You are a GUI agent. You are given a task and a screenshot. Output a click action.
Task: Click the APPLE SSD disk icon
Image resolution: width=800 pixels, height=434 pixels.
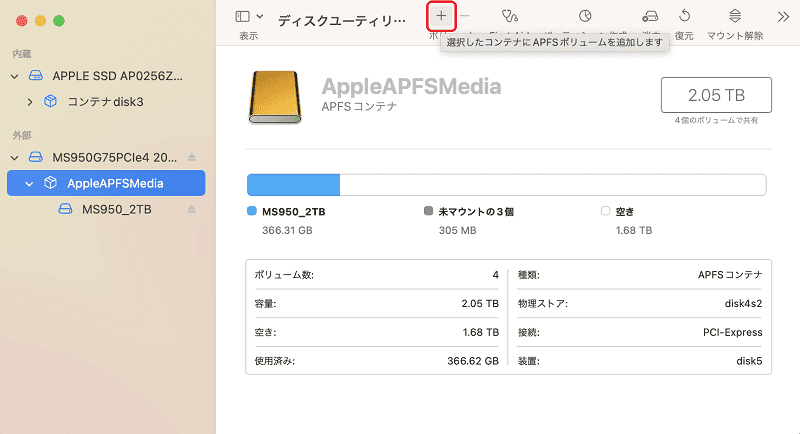point(36,75)
